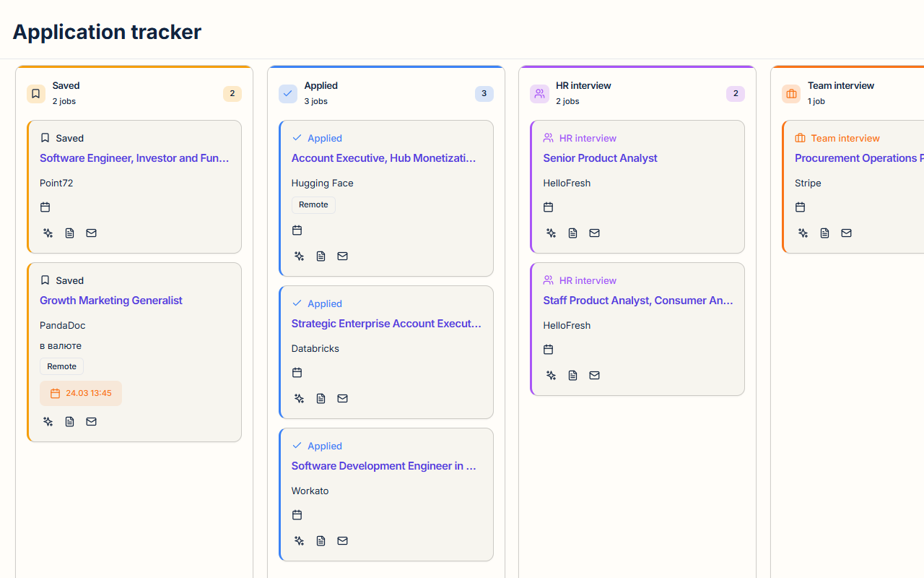Open Growth Marketing Generalist job link
The image size is (924, 578).
pyautogui.click(x=111, y=301)
